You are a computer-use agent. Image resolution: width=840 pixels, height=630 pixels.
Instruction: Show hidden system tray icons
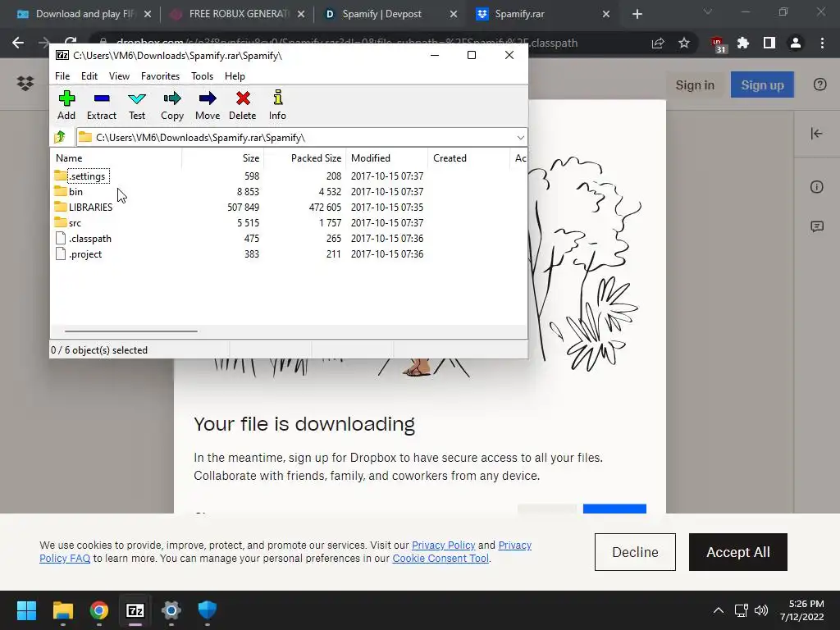coord(719,610)
